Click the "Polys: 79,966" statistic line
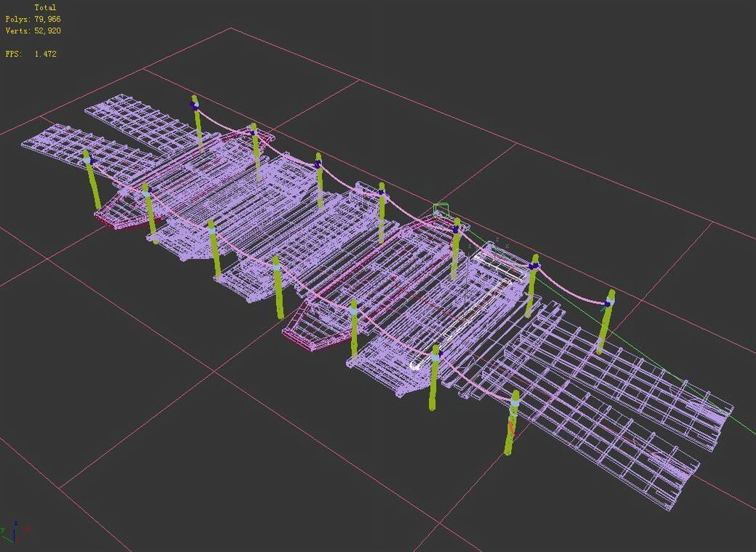The image size is (756, 552). [33, 20]
